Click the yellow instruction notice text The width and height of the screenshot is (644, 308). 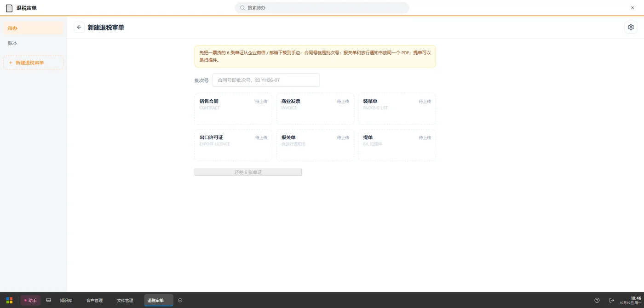click(315, 56)
